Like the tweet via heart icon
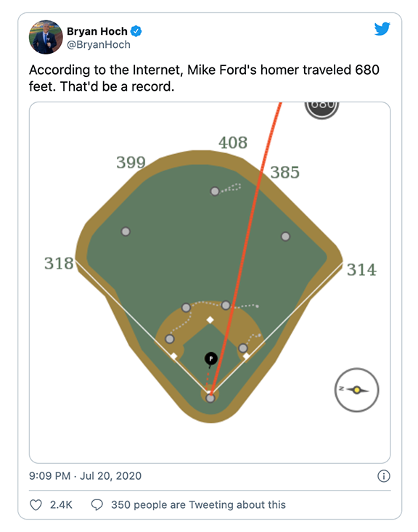 [36, 505]
